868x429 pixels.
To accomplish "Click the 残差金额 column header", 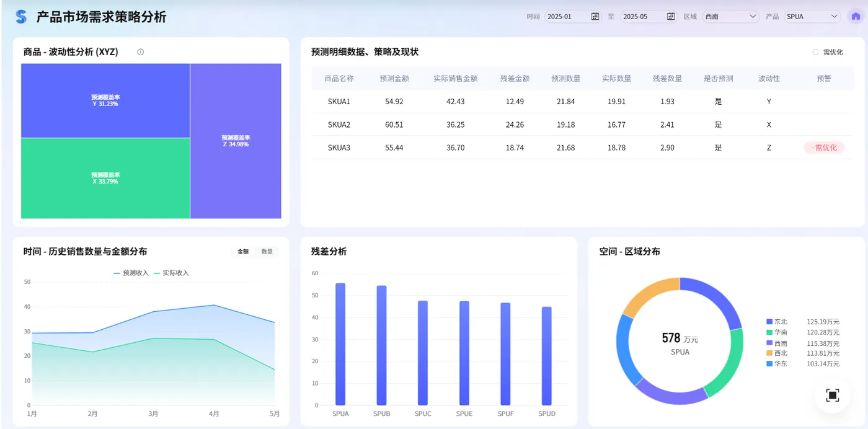I will coord(515,79).
